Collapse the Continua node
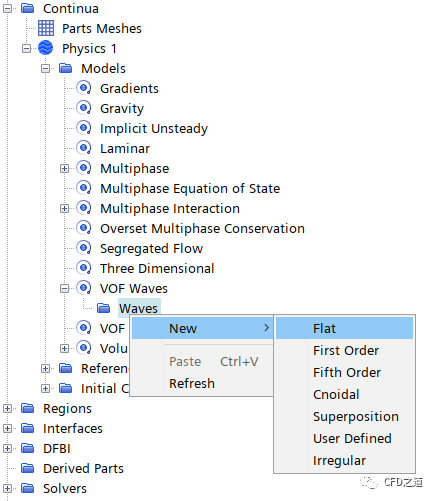This screenshot has width=436, height=501. point(7,8)
